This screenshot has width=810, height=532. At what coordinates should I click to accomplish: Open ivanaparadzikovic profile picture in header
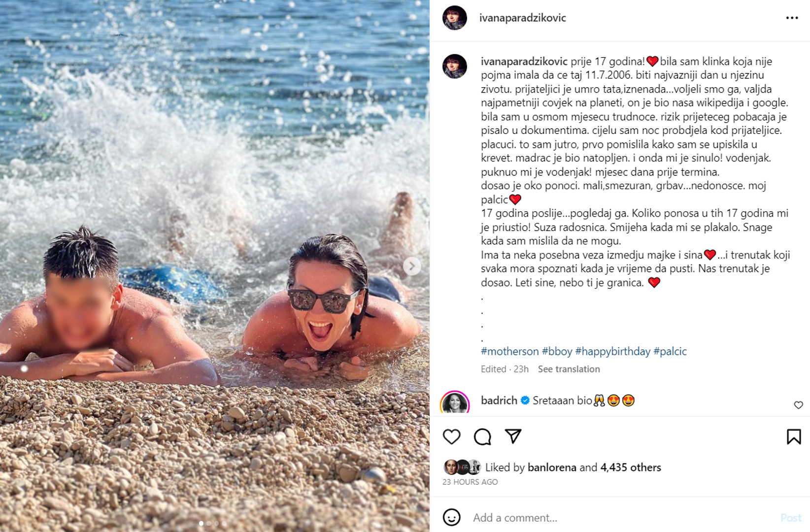(x=454, y=18)
